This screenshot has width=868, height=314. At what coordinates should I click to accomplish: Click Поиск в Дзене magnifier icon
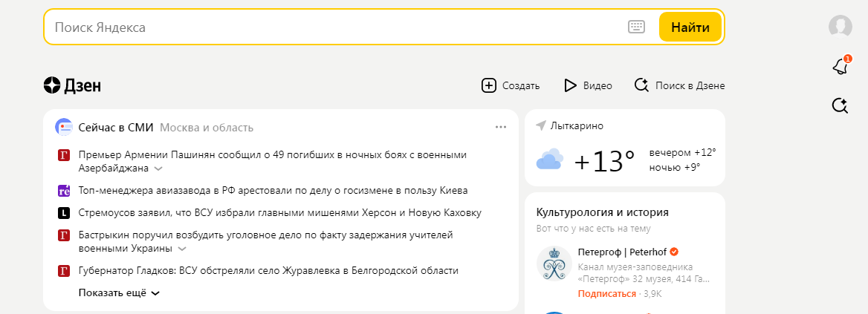tap(641, 85)
